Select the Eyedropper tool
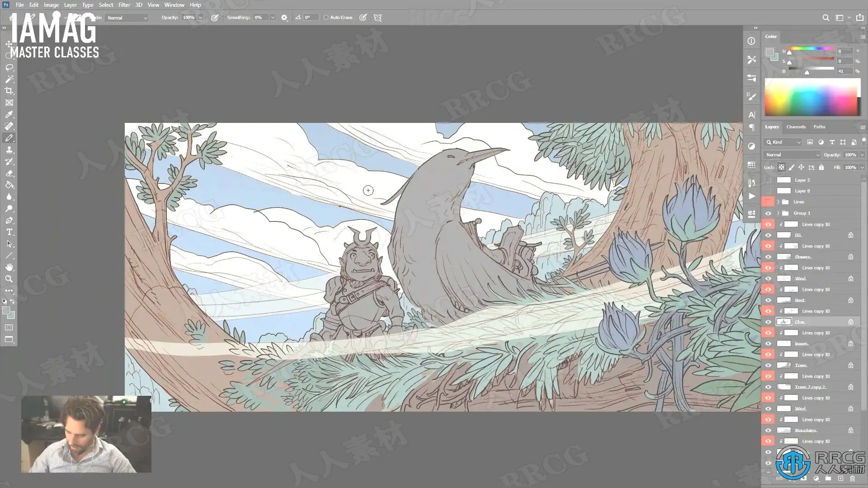The height and width of the screenshot is (488, 868). [9, 114]
